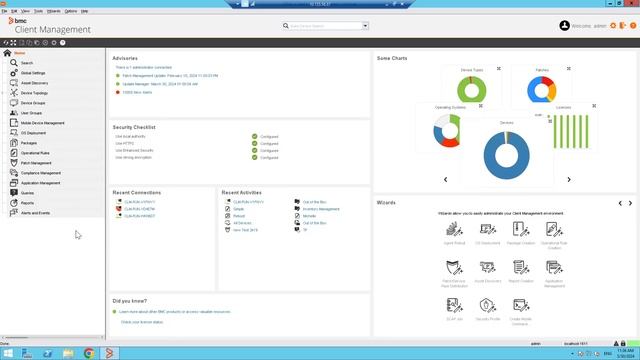Launch the Security Profile wizard
The width and height of the screenshot is (640, 360).
(488, 306)
